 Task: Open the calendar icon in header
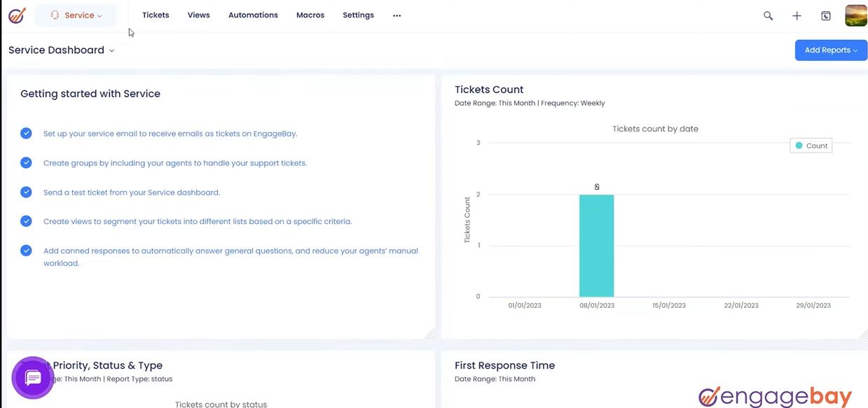pos(826,15)
